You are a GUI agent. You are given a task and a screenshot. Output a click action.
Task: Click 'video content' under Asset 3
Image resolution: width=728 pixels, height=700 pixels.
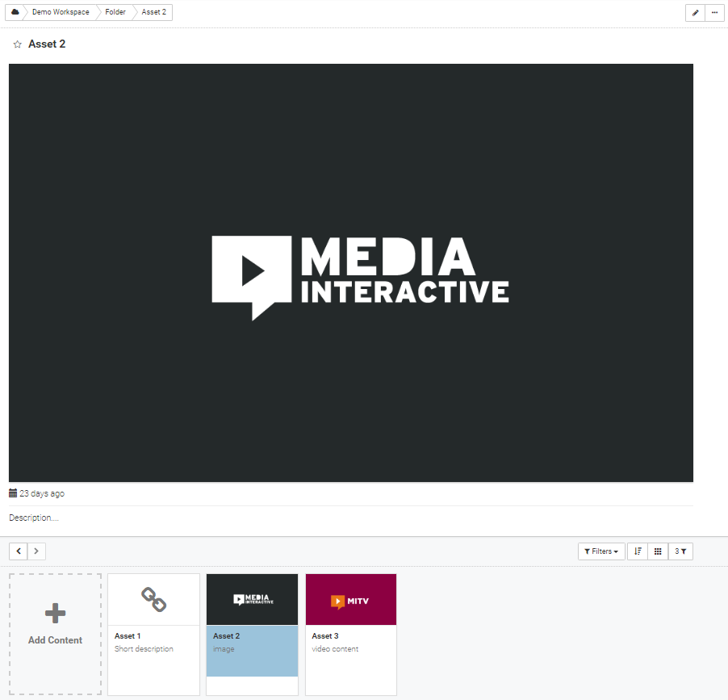coord(335,649)
